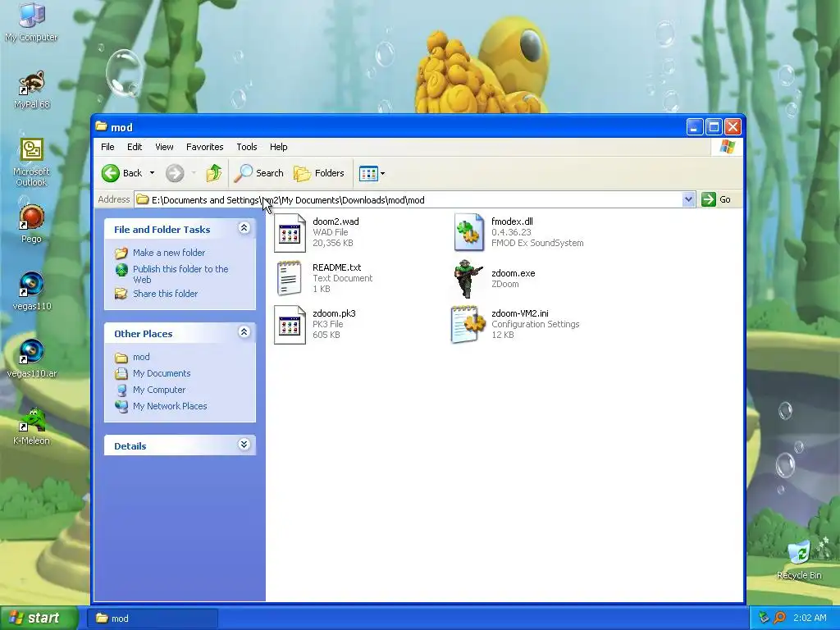This screenshot has height=630, width=840.
Task: Click the Forward arrow button
Action: 175,173
